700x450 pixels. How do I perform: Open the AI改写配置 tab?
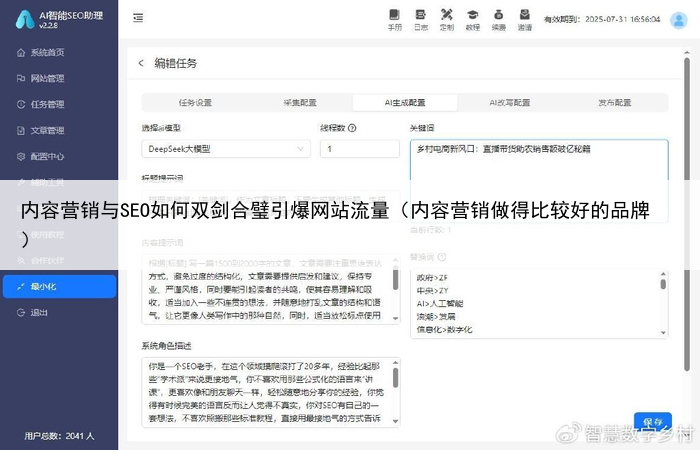tap(509, 102)
